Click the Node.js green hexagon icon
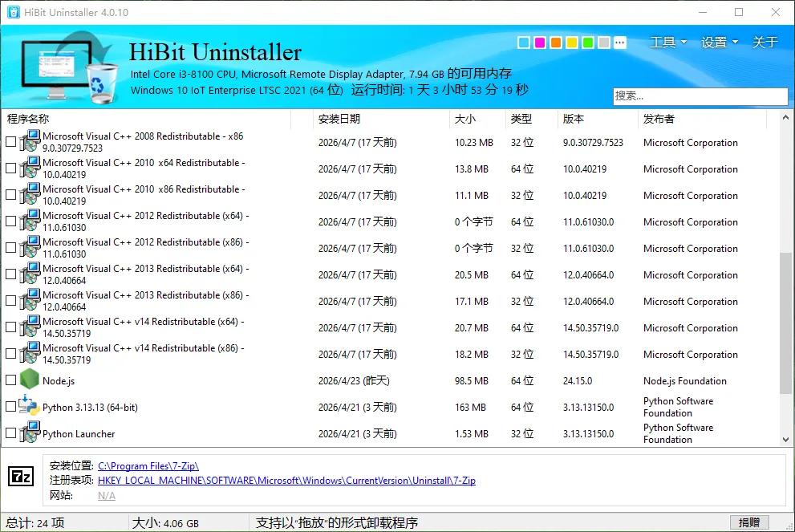The height and width of the screenshot is (532, 795). pyautogui.click(x=30, y=380)
